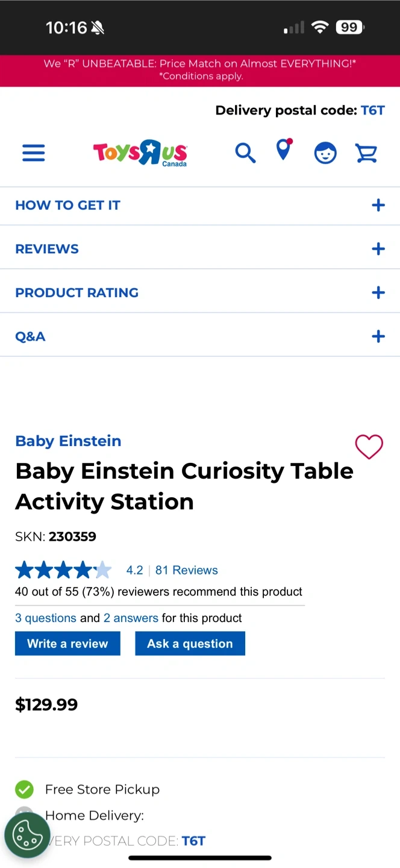Open the 2 answers link
Viewport: 400px width, 868px height.
131,618
